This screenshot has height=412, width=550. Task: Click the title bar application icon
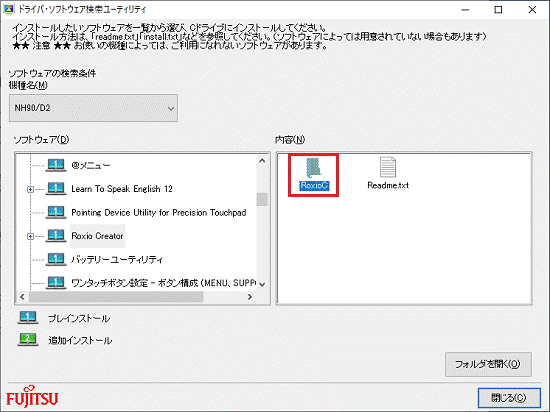click(8, 9)
